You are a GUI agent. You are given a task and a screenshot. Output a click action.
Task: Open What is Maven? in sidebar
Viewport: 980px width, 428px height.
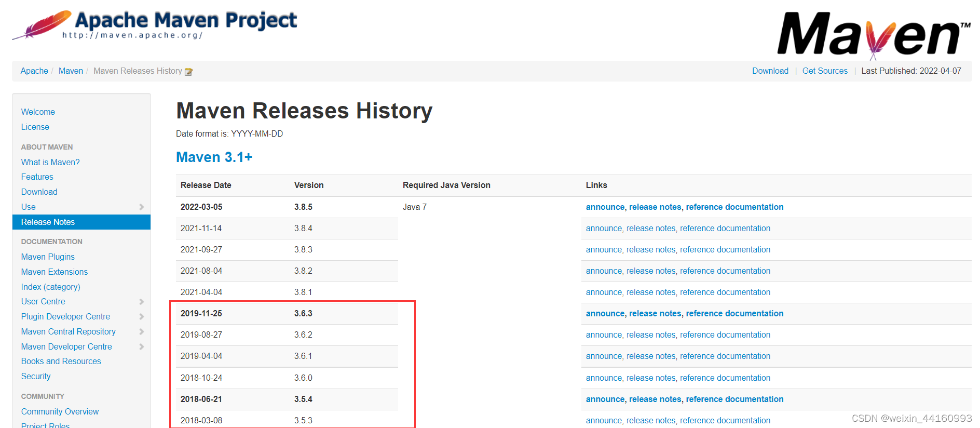coord(50,162)
